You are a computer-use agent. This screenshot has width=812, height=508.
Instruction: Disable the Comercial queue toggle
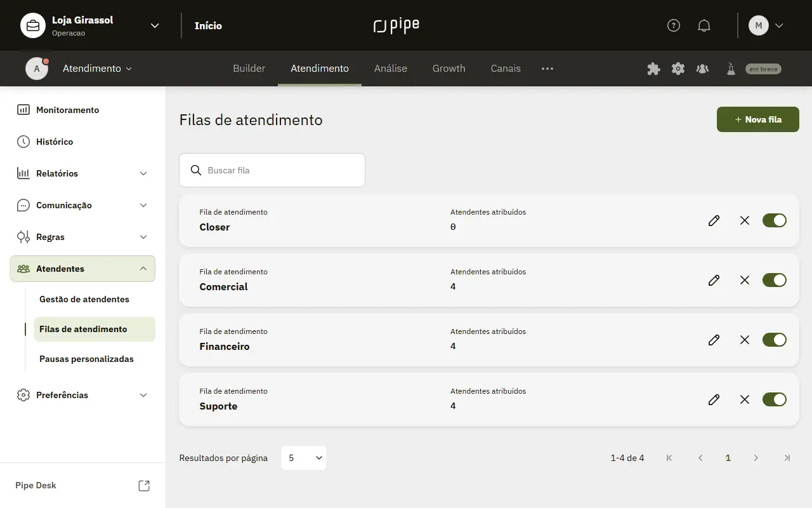[x=775, y=280]
